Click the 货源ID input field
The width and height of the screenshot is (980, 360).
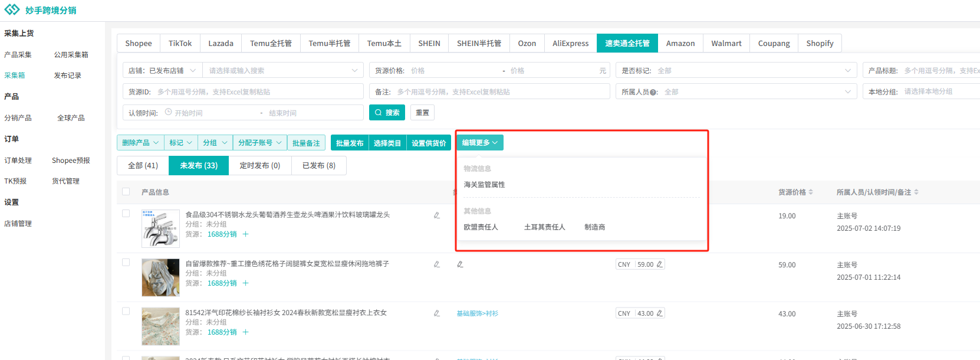[x=243, y=91]
